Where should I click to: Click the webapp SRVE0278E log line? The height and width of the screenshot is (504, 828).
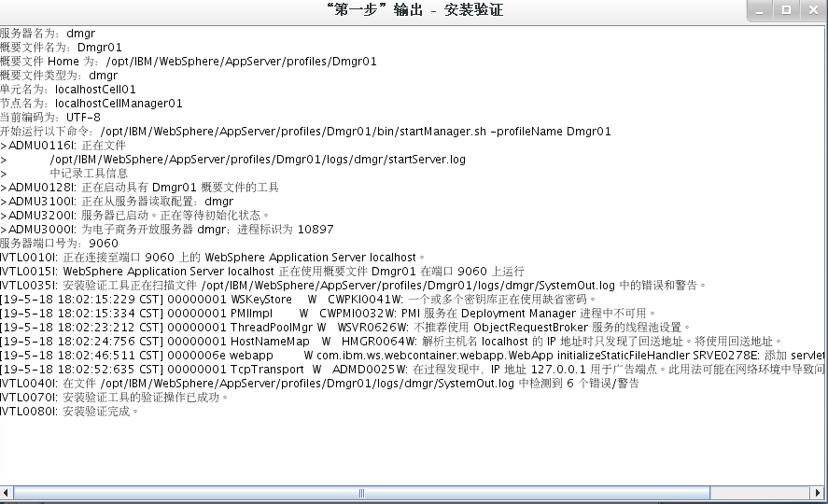(x=412, y=356)
